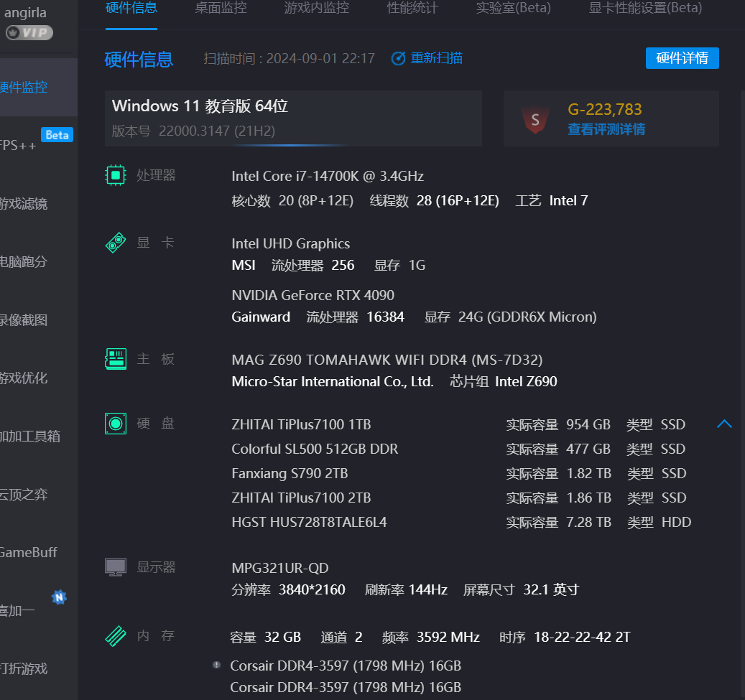This screenshot has height=700, width=745.
Task: Click the memory RAM icon
Action: [116, 636]
